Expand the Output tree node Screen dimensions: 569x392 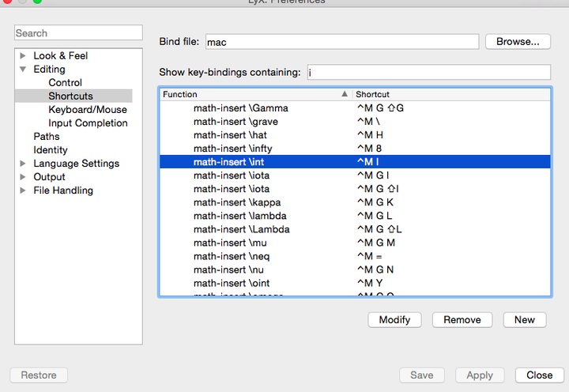pyautogui.click(x=23, y=177)
